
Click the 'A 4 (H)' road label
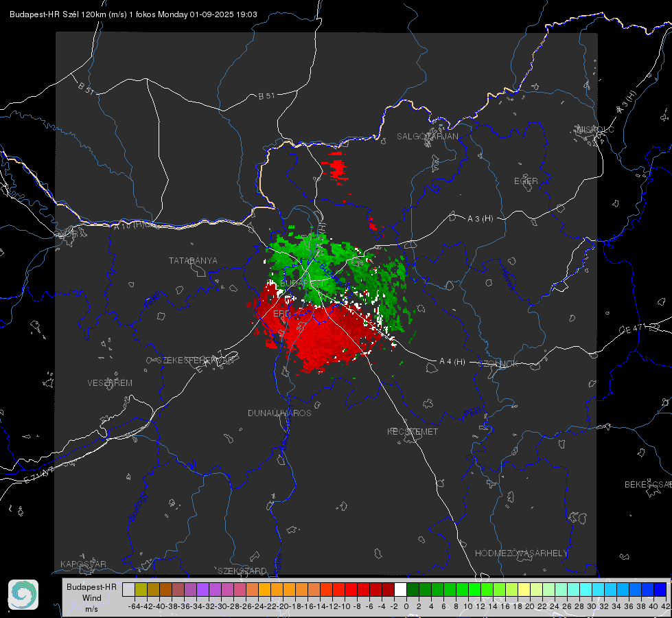click(452, 362)
